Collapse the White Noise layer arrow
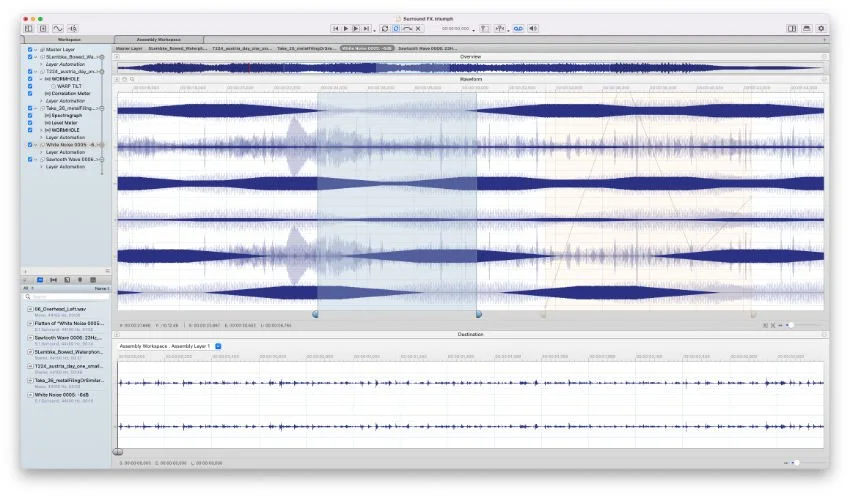Image resolution: width=850 pixels, height=496 pixels. click(x=36, y=145)
